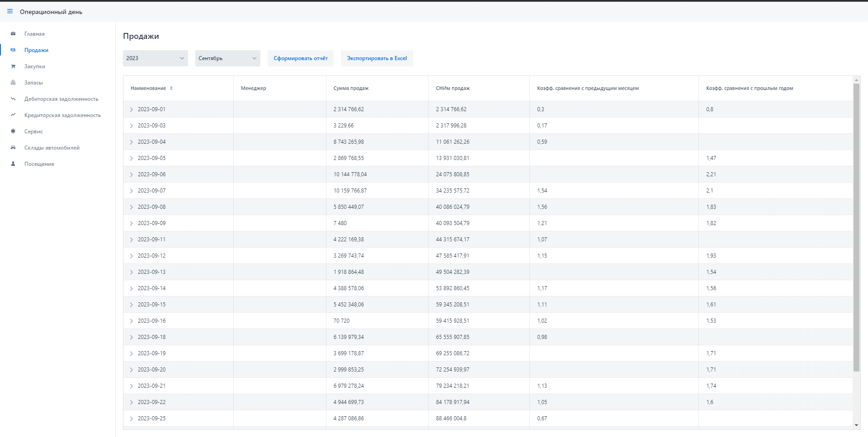
Task: Click the Закупки cart icon
Action: click(x=13, y=66)
